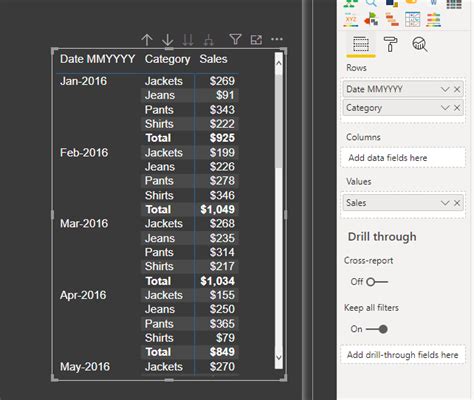
Task: Remove Sales field from Values
Action: point(457,203)
